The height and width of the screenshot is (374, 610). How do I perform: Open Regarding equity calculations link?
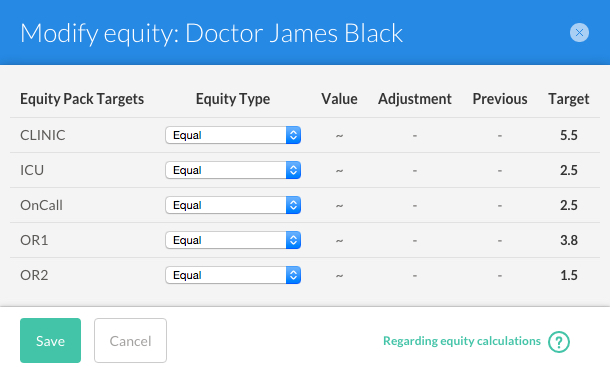462,341
